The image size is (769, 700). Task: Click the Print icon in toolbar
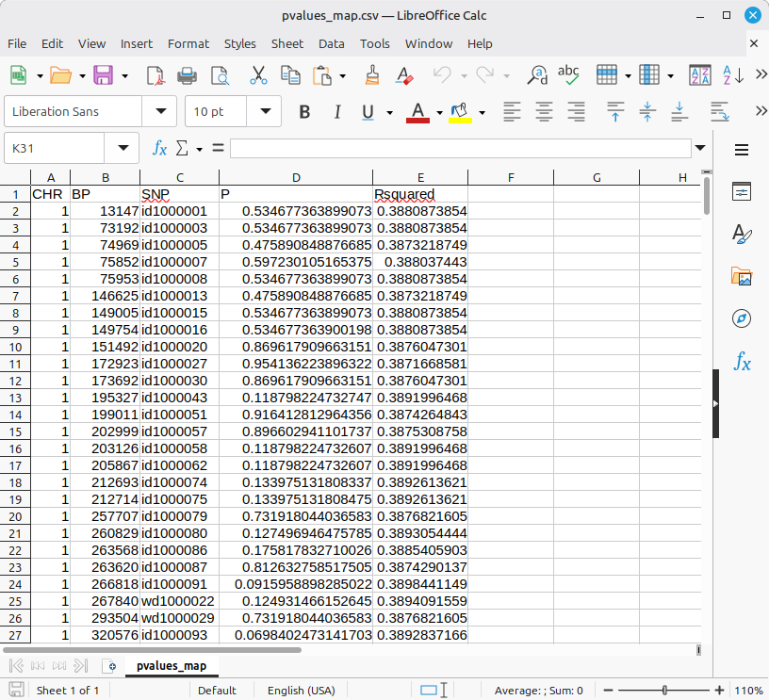point(188,75)
